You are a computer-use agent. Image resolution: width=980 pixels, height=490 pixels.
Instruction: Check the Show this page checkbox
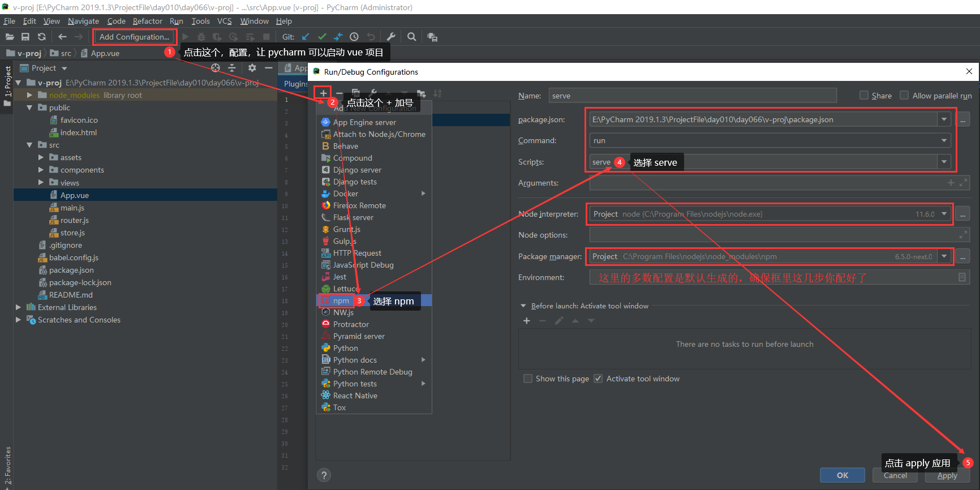point(528,379)
